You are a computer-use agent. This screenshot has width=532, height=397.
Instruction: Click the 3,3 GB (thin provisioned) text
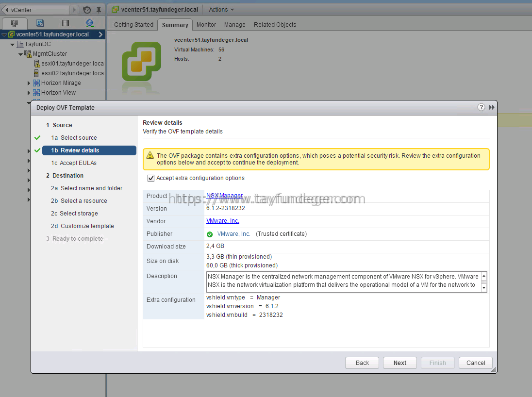pos(239,257)
